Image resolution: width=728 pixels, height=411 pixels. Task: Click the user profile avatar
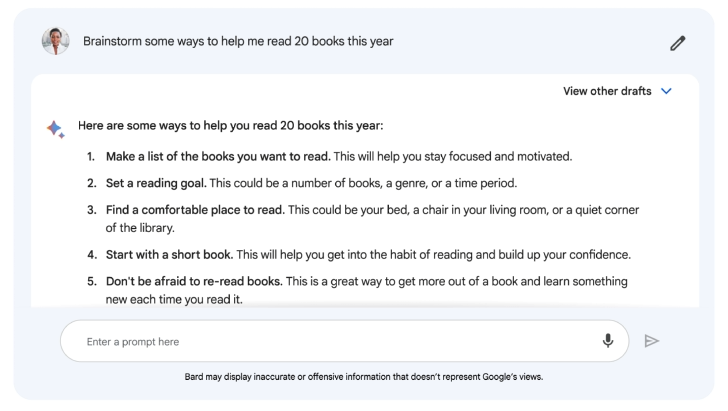click(x=56, y=41)
